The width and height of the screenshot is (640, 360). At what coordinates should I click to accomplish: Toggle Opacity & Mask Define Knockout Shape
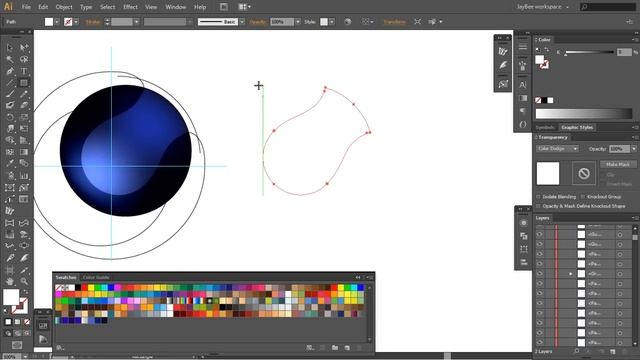[538, 206]
